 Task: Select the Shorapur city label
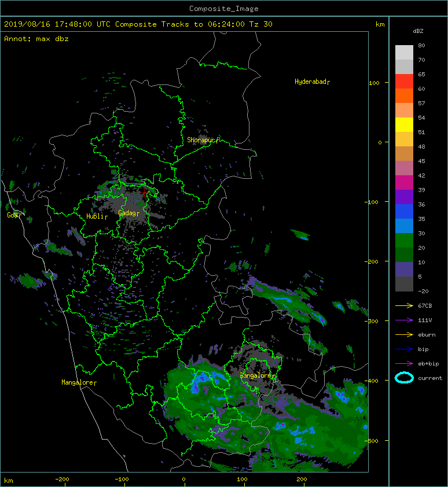[x=203, y=140]
